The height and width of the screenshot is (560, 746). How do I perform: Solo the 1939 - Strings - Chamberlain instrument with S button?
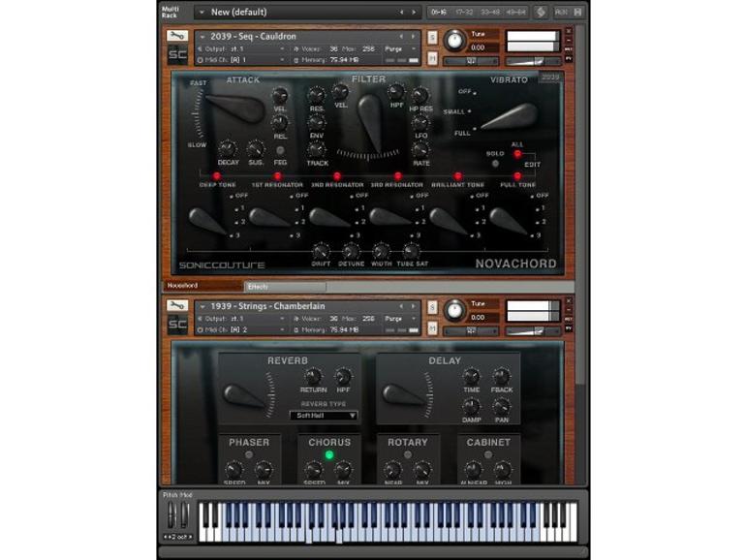pos(432,307)
